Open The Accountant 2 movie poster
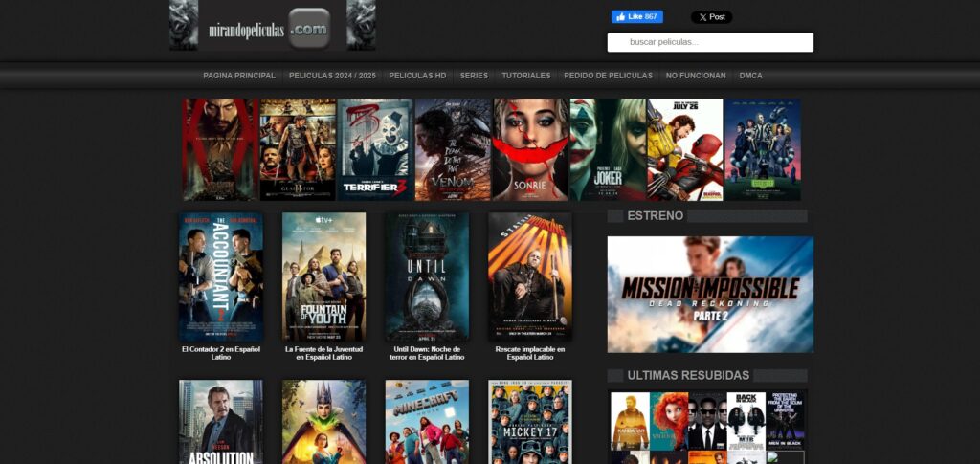 coord(221,277)
